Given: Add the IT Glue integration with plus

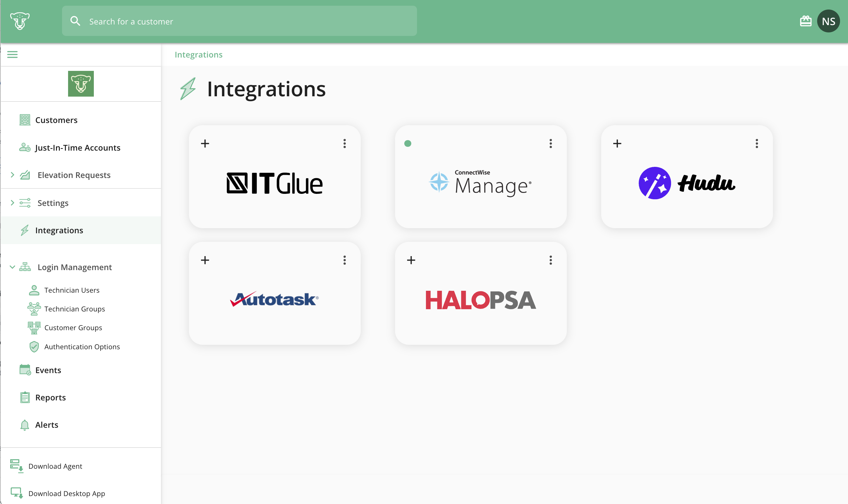Looking at the screenshot, I should click(205, 143).
